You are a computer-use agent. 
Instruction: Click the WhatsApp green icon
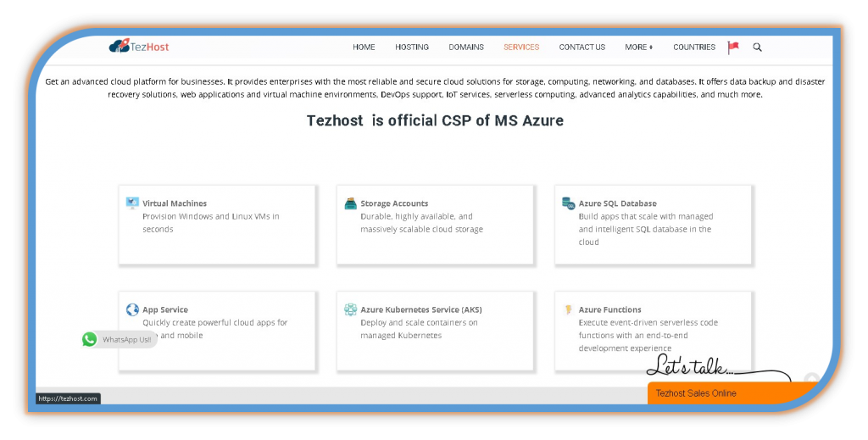pyautogui.click(x=90, y=339)
